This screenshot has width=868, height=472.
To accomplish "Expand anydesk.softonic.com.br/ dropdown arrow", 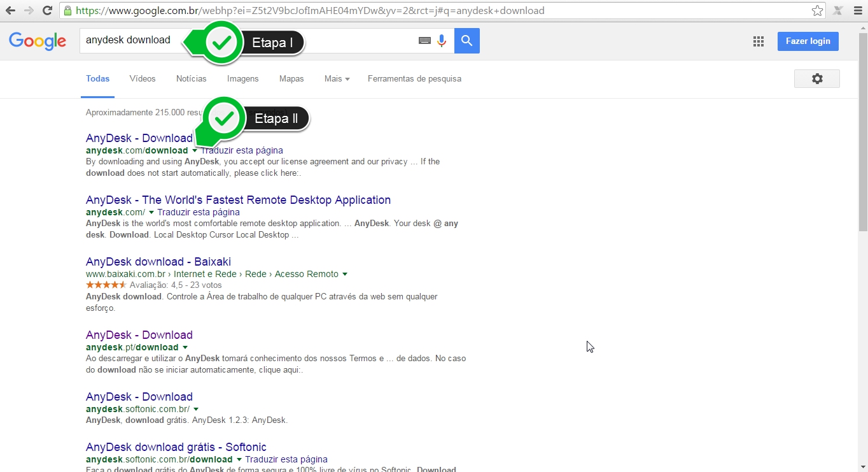I will point(196,410).
